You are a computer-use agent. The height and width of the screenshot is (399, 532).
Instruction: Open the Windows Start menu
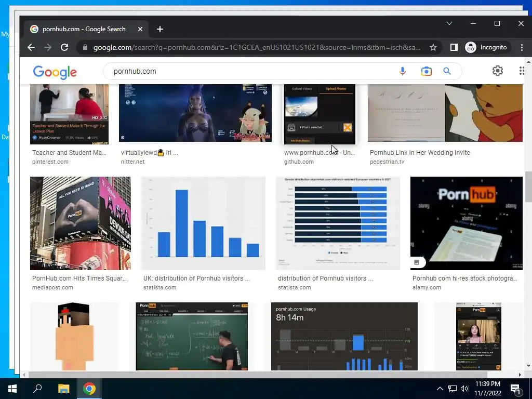12,389
